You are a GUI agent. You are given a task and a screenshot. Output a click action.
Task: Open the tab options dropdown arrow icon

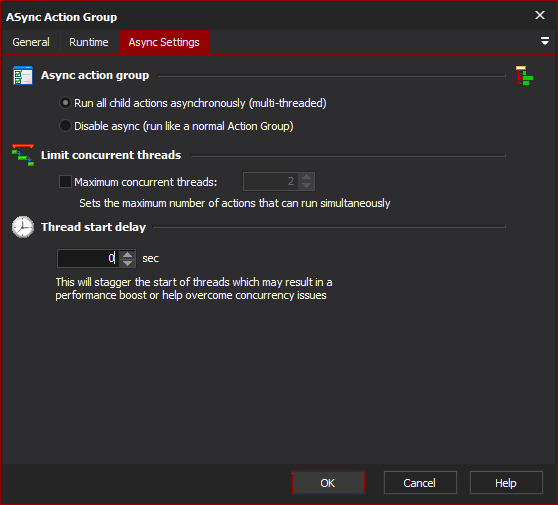(544, 41)
